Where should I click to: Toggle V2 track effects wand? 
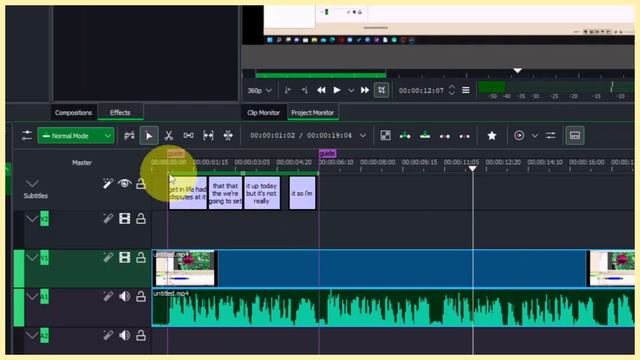tap(108, 219)
